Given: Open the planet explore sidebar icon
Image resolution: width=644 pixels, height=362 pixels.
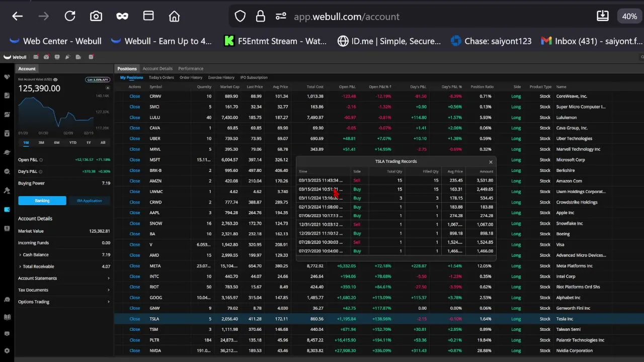Looking at the screenshot, I should point(7,152).
